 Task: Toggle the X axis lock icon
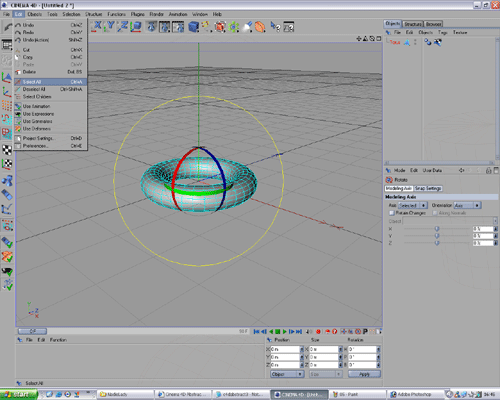click(97, 26)
